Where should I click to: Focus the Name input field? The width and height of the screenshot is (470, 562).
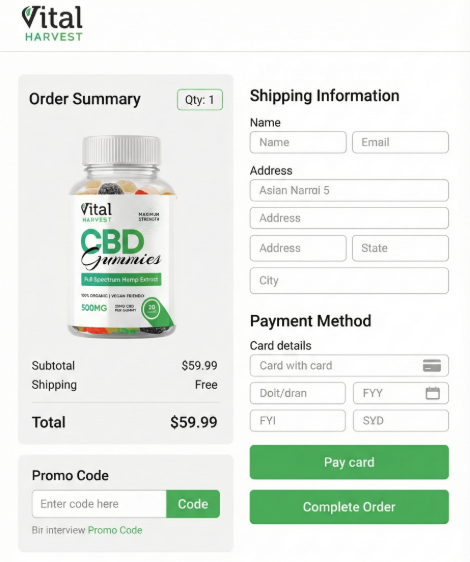(298, 142)
